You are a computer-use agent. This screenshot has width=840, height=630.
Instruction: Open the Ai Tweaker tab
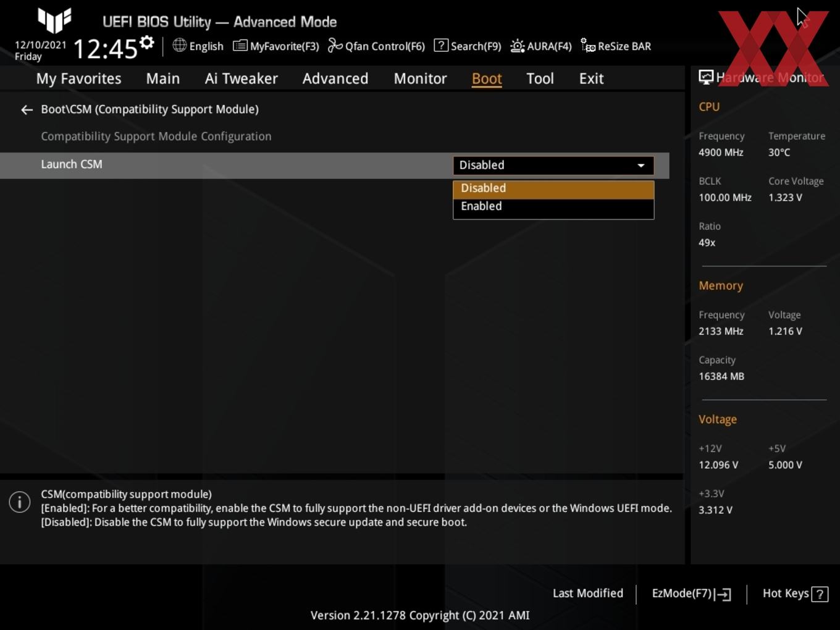pos(241,78)
